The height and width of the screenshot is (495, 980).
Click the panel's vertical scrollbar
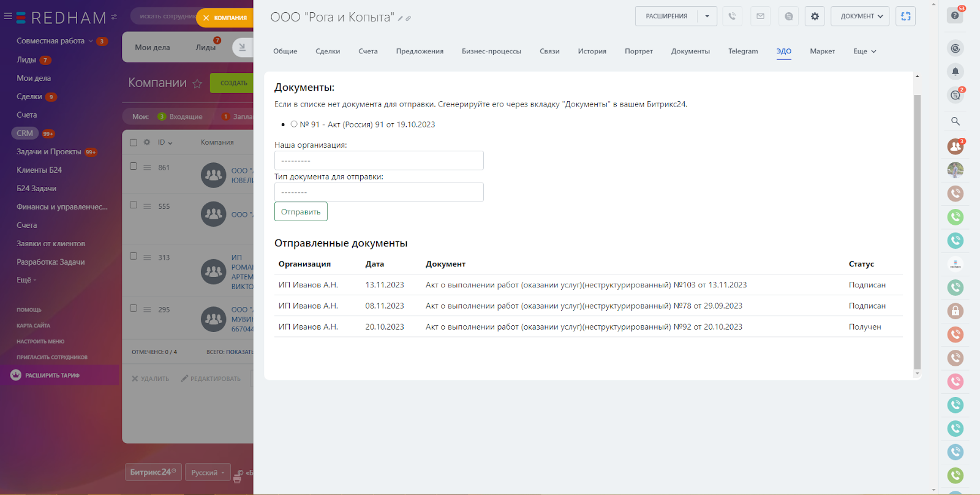[917, 232]
